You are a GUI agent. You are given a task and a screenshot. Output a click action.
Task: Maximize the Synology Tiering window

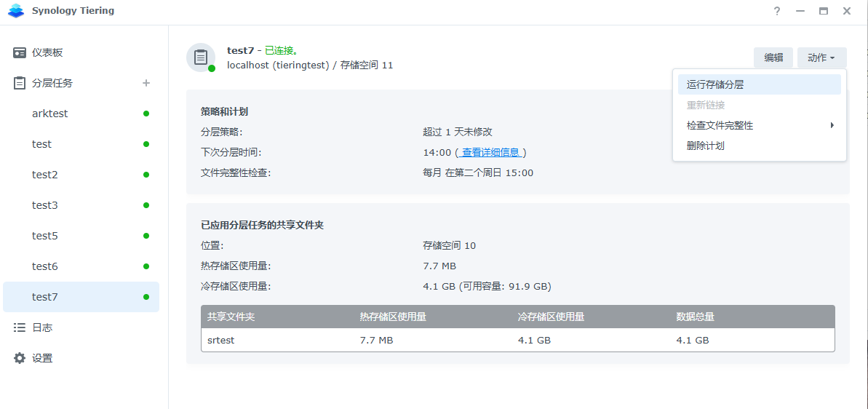click(824, 11)
